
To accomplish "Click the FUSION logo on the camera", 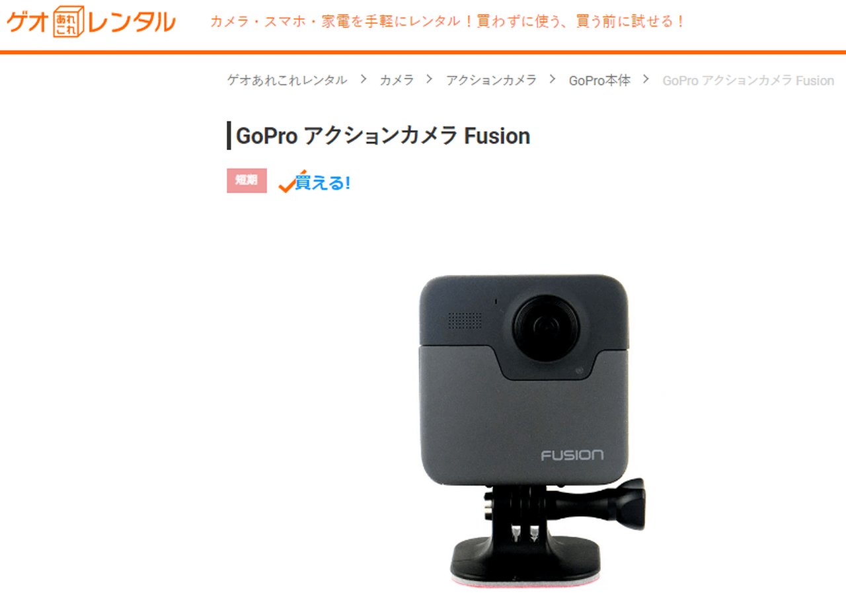I will click(x=572, y=455).
